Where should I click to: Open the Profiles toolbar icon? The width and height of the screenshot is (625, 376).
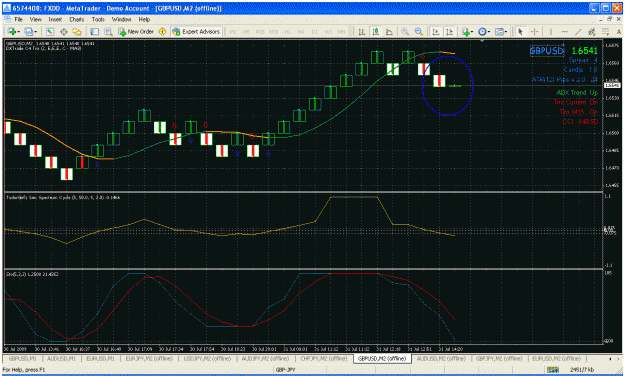29,31
